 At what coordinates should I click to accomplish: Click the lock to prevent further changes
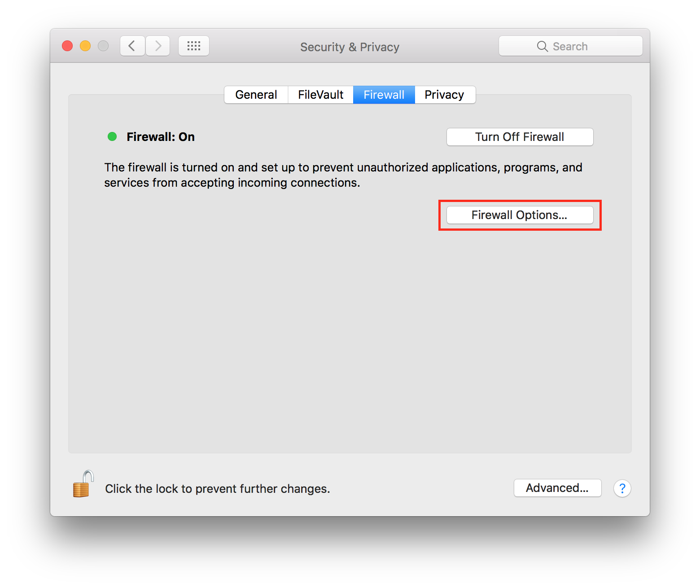[x=82, y=485]
